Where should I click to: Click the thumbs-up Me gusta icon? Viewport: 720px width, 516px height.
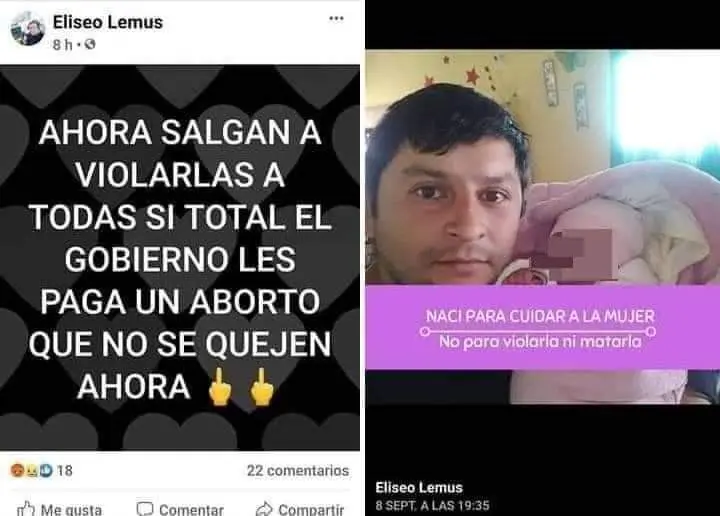point(26,508)
